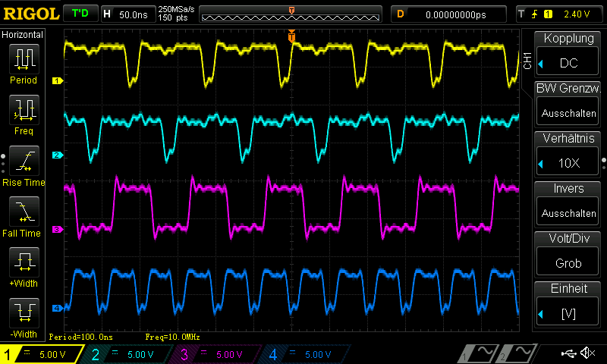This screenshot has width=607, height=364.
Task: Select the Freq measurement icon
Action: 23,110
